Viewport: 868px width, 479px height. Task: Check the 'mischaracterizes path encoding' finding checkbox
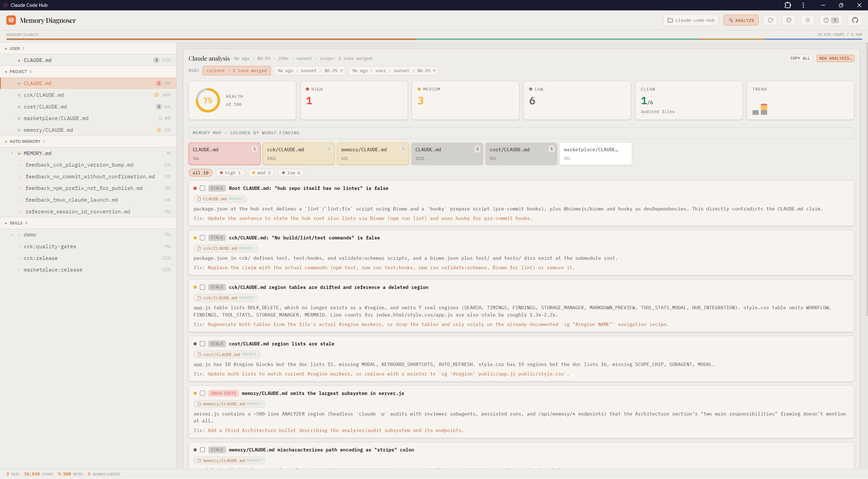click(x=203, y=450)
